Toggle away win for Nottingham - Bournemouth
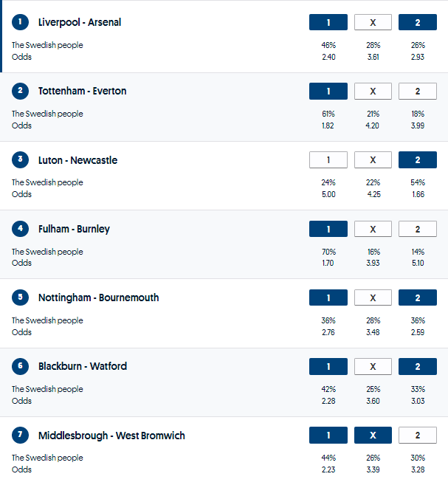The width and height of the screenshot is (448, 485). pos(417,297)
